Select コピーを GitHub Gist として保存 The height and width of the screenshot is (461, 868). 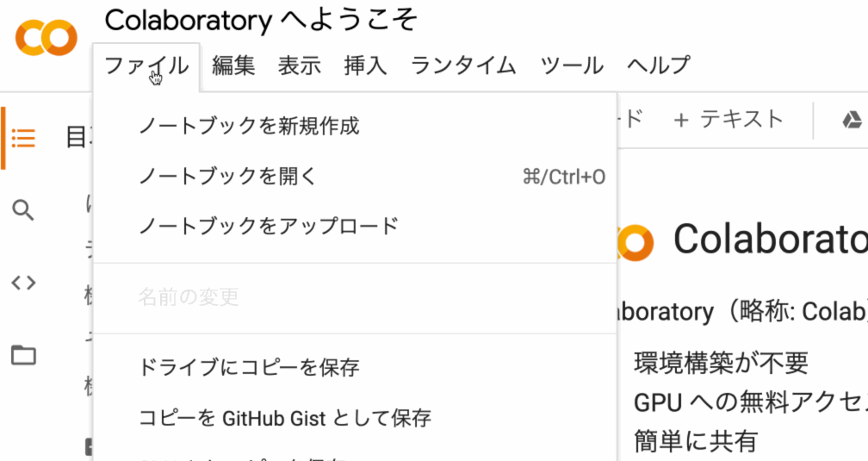284,419
